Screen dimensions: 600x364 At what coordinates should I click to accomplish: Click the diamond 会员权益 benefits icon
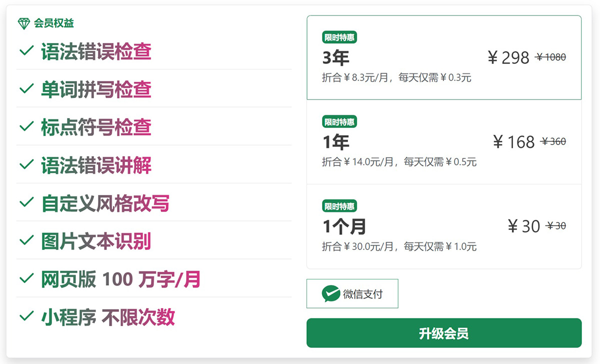(23, 22)
